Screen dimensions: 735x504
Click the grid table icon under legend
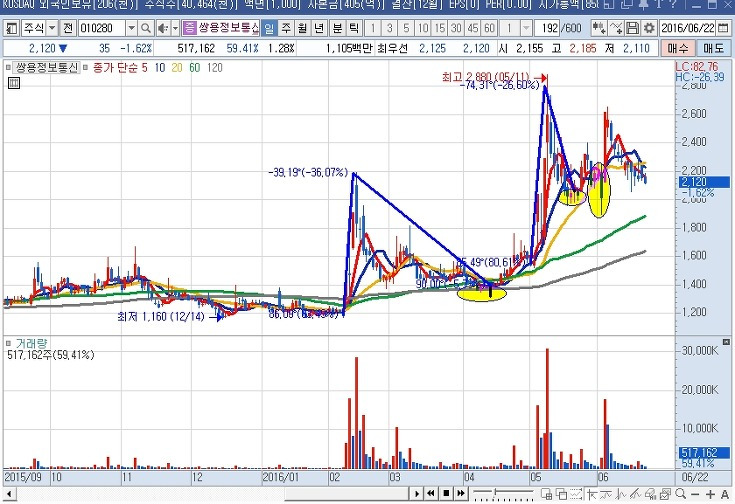14,83
